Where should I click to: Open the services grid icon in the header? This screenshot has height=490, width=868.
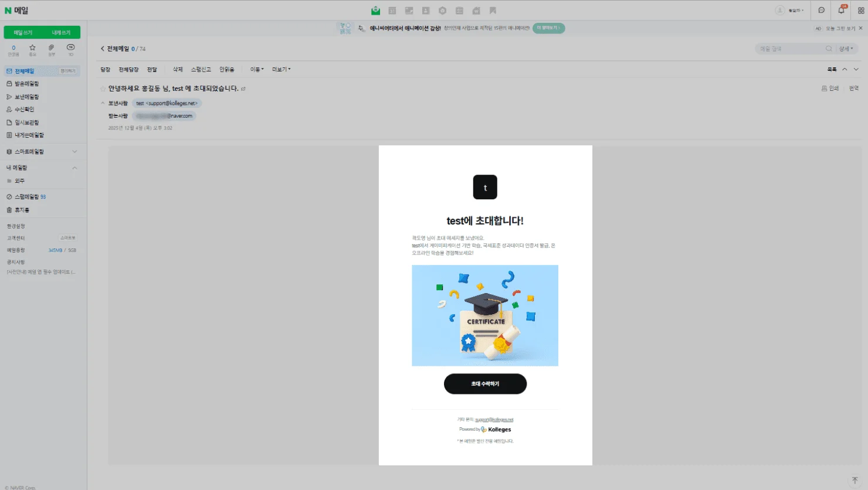tap(861, 11)
